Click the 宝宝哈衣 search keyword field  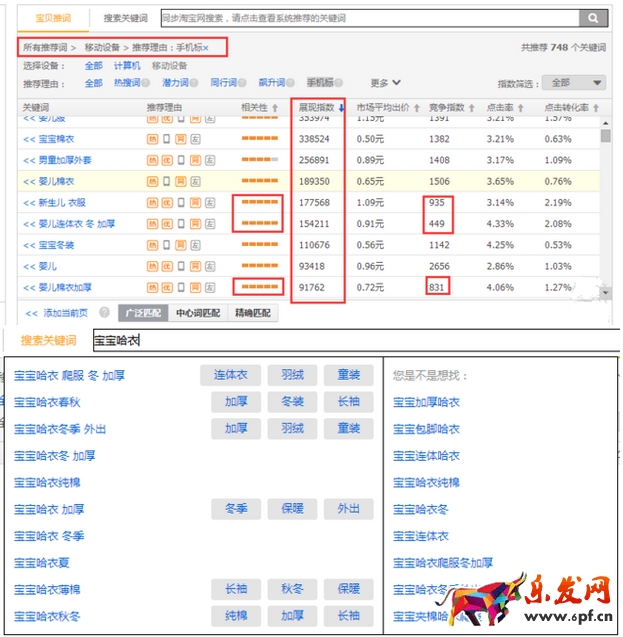tap(357, 340)
